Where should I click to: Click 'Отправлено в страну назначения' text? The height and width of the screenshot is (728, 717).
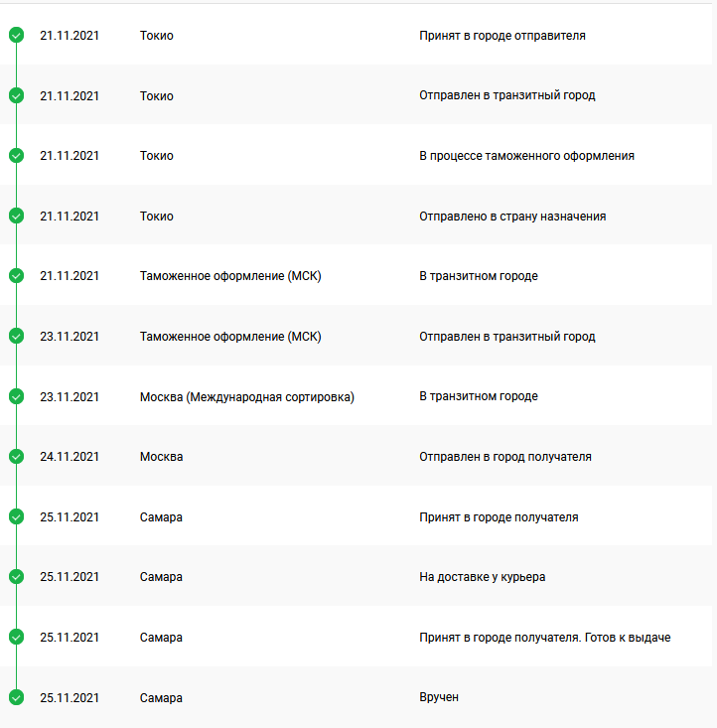click(x=512, y=217)
